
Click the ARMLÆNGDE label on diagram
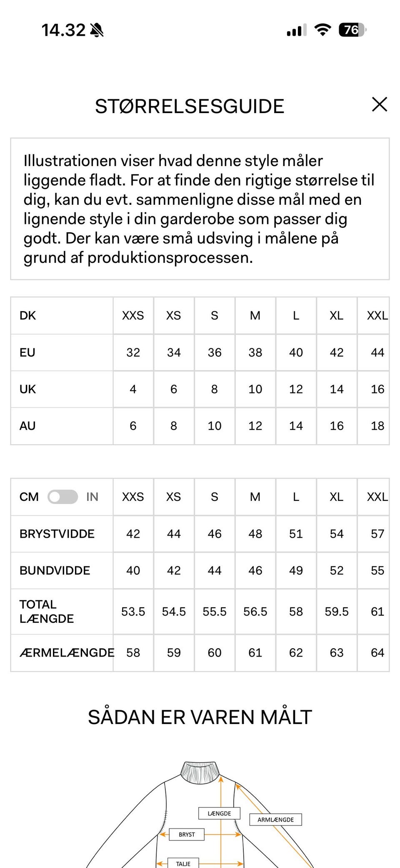tap(275, 820)
